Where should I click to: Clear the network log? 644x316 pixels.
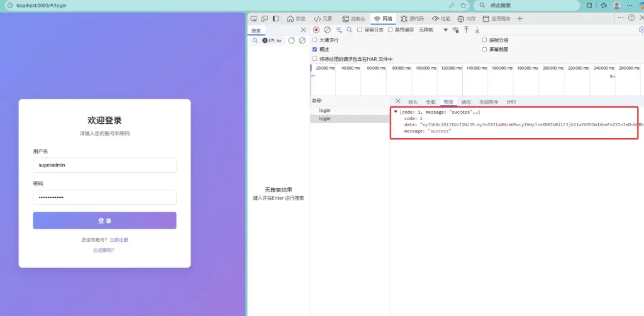[327, 30]
